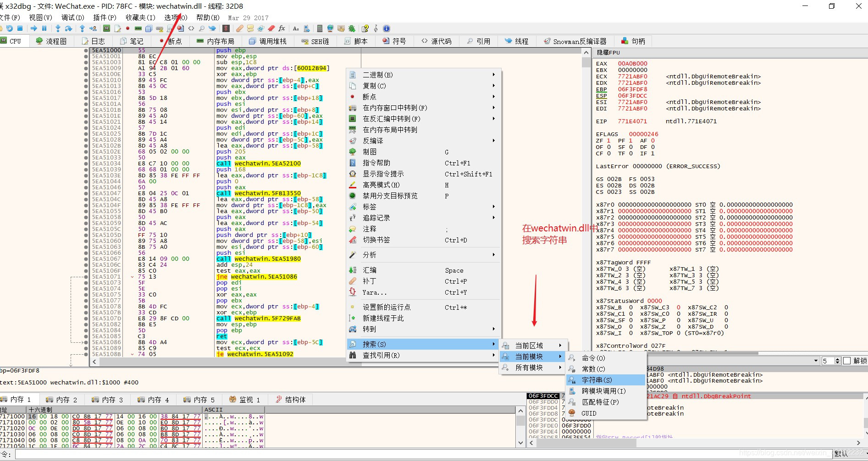Click the memory map green toolbar icon

point(138,28)
